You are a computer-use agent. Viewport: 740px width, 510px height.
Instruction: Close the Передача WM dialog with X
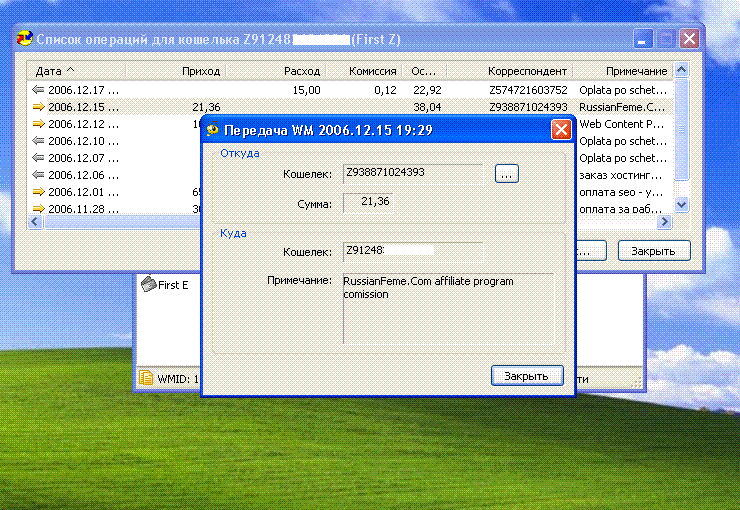pos(561,130)
